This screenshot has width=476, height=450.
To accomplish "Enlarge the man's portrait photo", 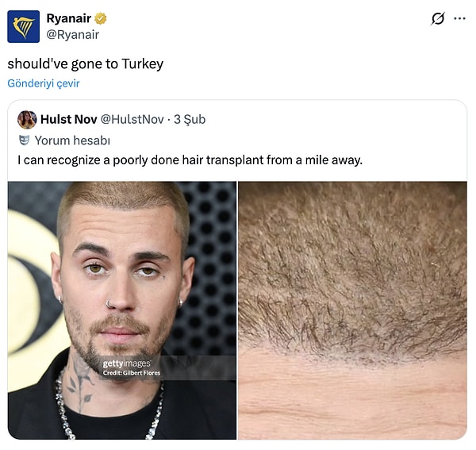I will click(x=121, y=310).
